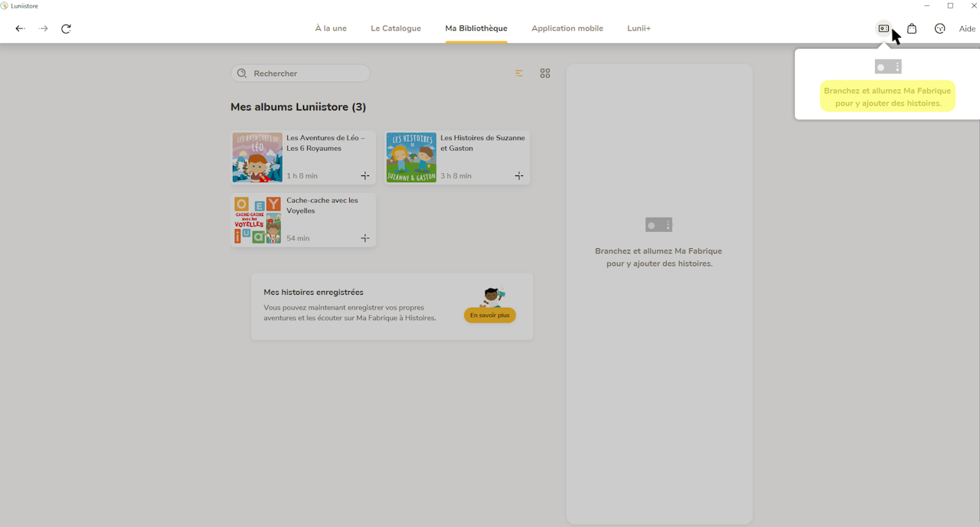Reload the page with refresh icon

[x=66, y=28]
